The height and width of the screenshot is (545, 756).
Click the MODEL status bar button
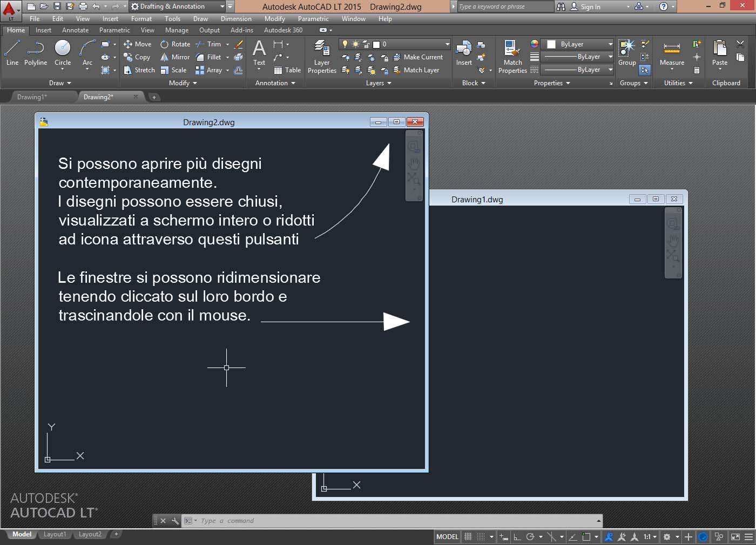click(447, 537)
